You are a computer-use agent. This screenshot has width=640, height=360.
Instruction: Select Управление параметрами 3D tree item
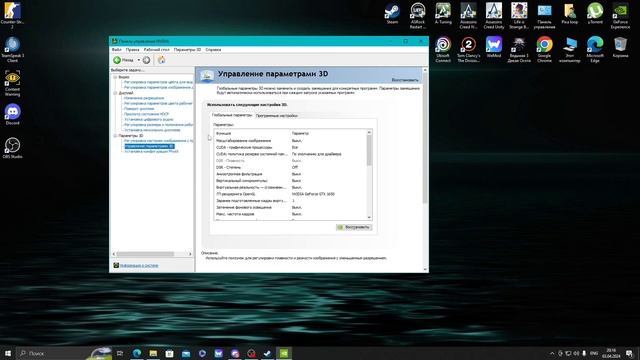(x=149, y=146)
